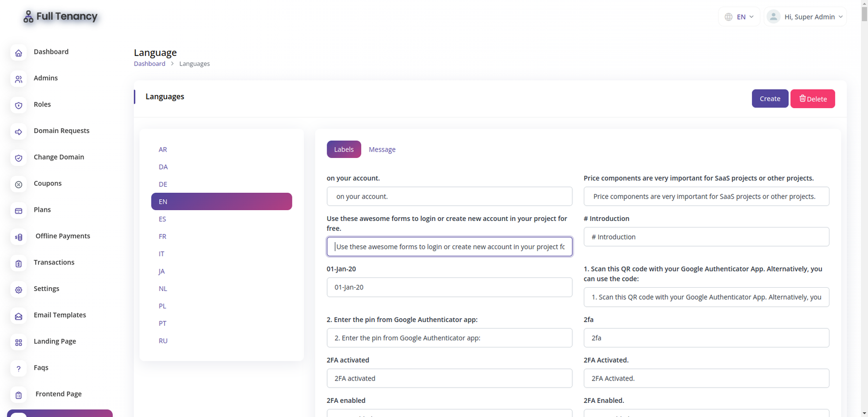868x417 pixels.
Task: Expand the Hi, Super Admin user menu
Action: (x=806, y=17)
